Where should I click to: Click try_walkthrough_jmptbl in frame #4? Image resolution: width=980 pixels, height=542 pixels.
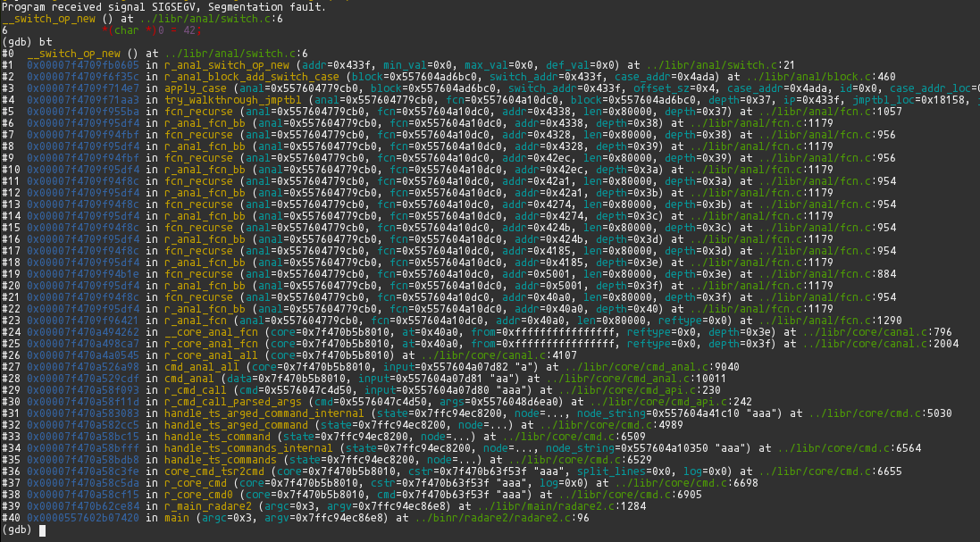coord(233,100)
